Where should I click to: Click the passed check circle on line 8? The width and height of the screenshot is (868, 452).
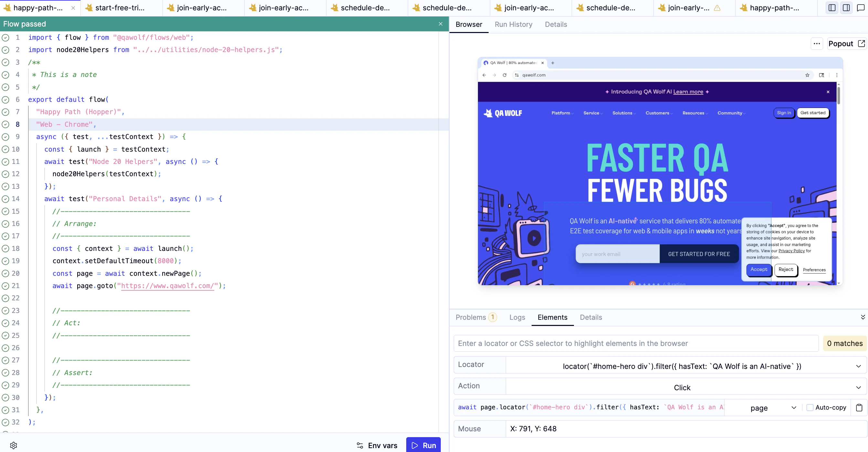5,124
